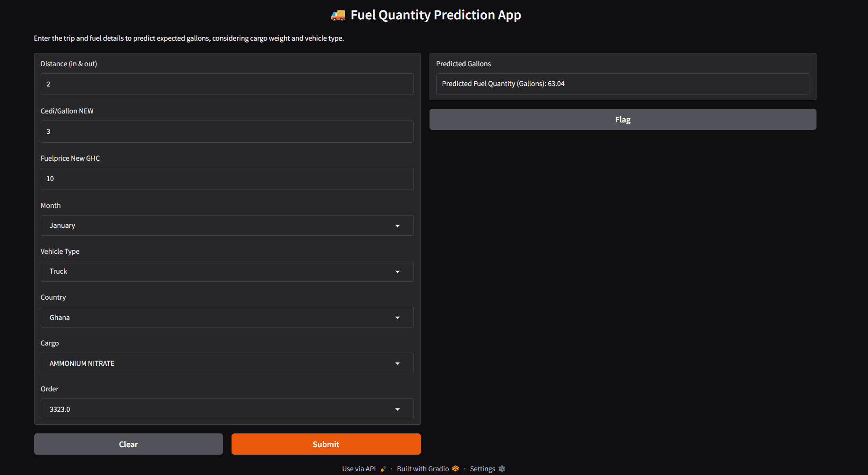Click the Clear button

129,444
